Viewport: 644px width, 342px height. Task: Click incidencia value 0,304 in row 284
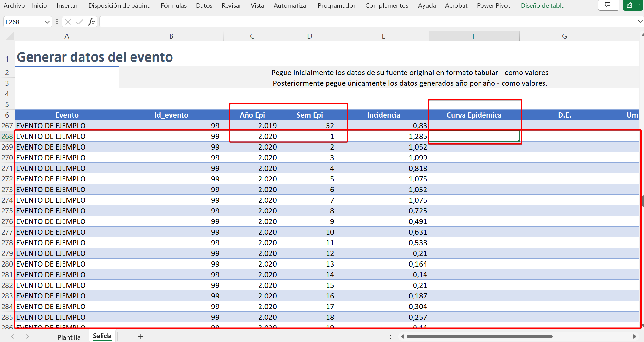point(418,307)
